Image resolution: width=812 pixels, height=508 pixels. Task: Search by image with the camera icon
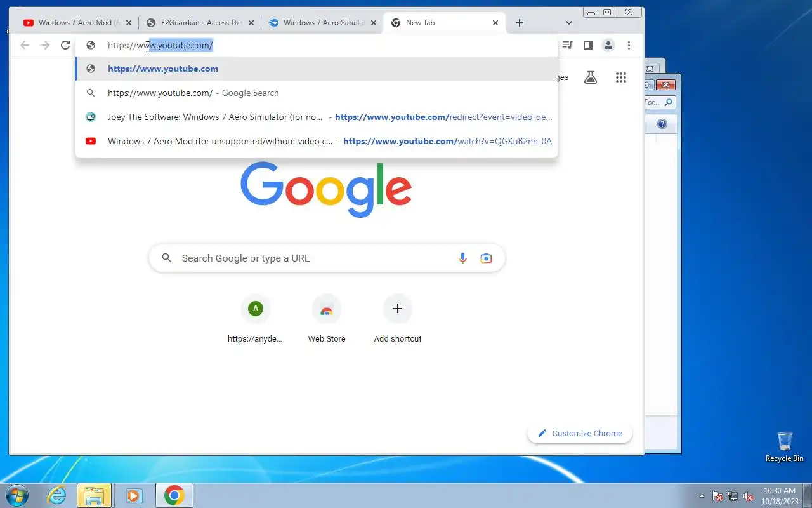486,258
